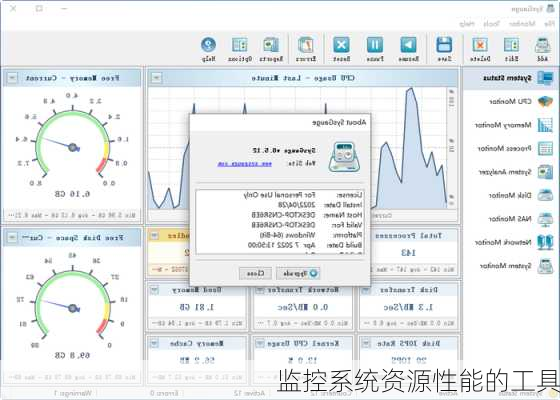The width and height of the screenshot is (560, 400).
Task: Expand the Free Memory - Current panel dropdown
Action: [12, 78]
